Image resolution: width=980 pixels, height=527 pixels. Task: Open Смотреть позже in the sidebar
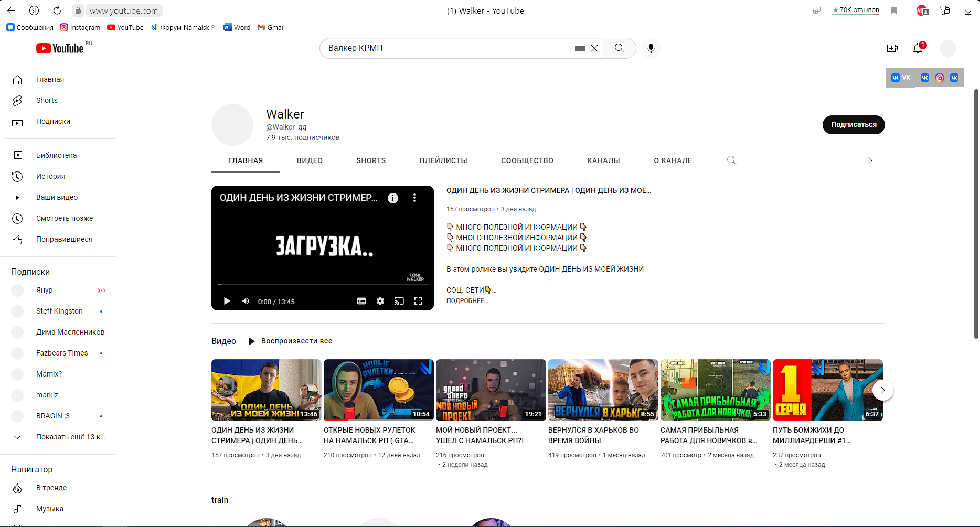(x=60, y=218)
